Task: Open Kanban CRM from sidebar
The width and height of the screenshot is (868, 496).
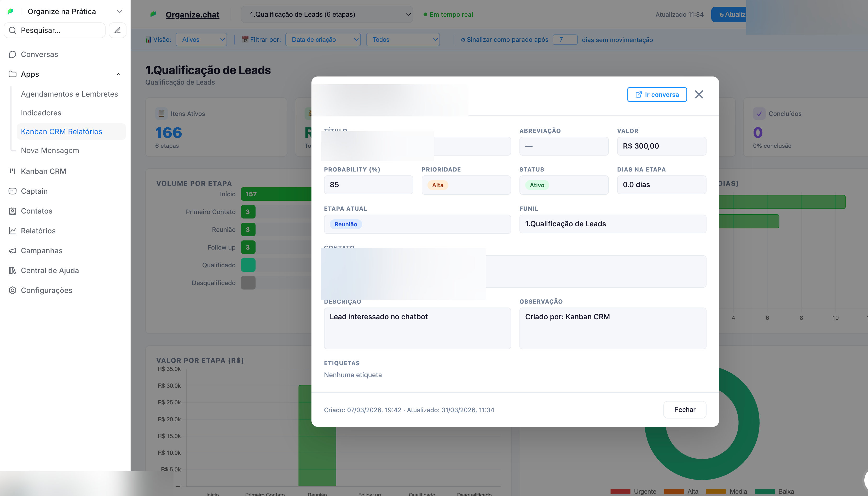Action: (x=43, y=171)
